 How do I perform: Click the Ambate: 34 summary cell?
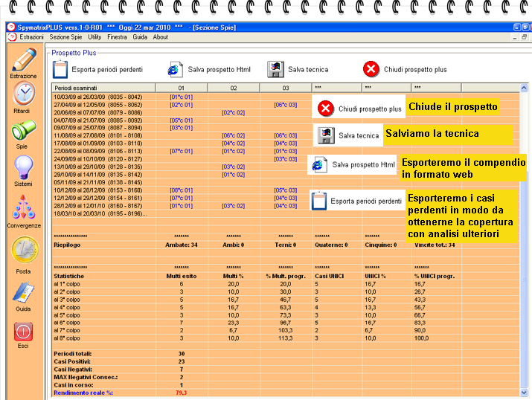[x=182, y=245]
